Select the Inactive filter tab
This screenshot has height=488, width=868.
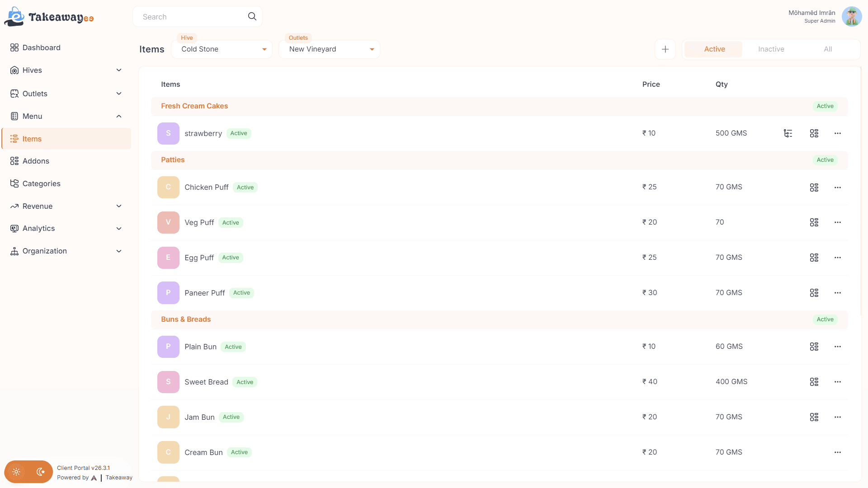pos(771,49)
